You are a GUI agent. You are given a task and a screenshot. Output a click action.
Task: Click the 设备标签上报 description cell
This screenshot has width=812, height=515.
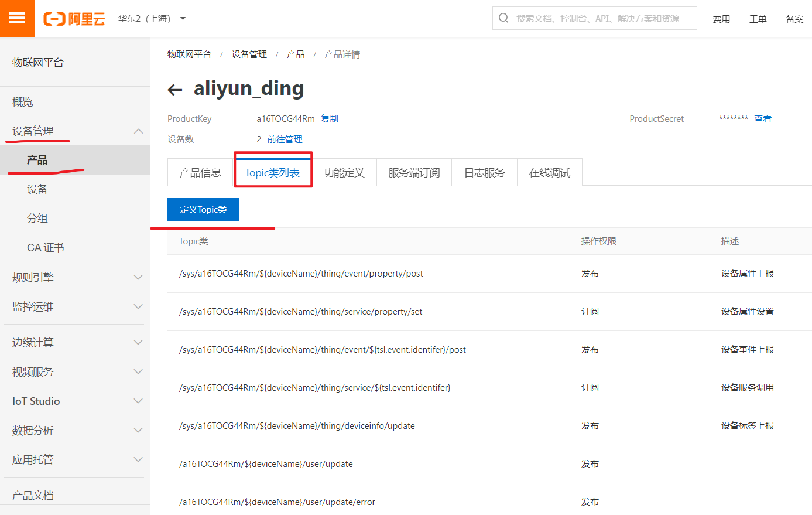748,426
